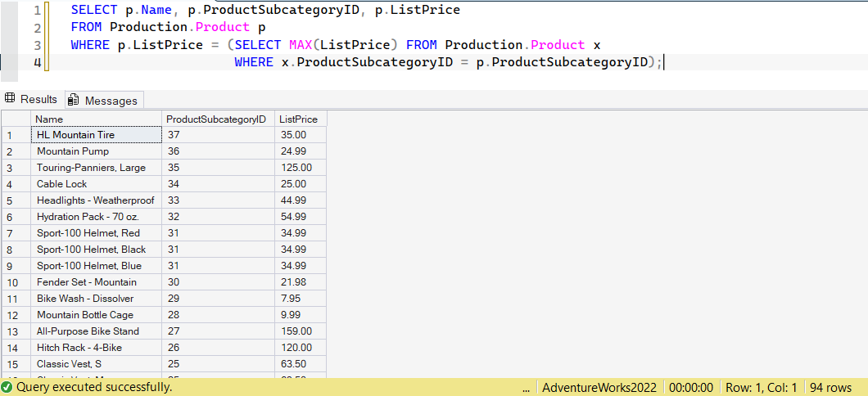The image size is (868, 396).
Task: Click the ListPrice value 159.00
Action: (301, 331)
